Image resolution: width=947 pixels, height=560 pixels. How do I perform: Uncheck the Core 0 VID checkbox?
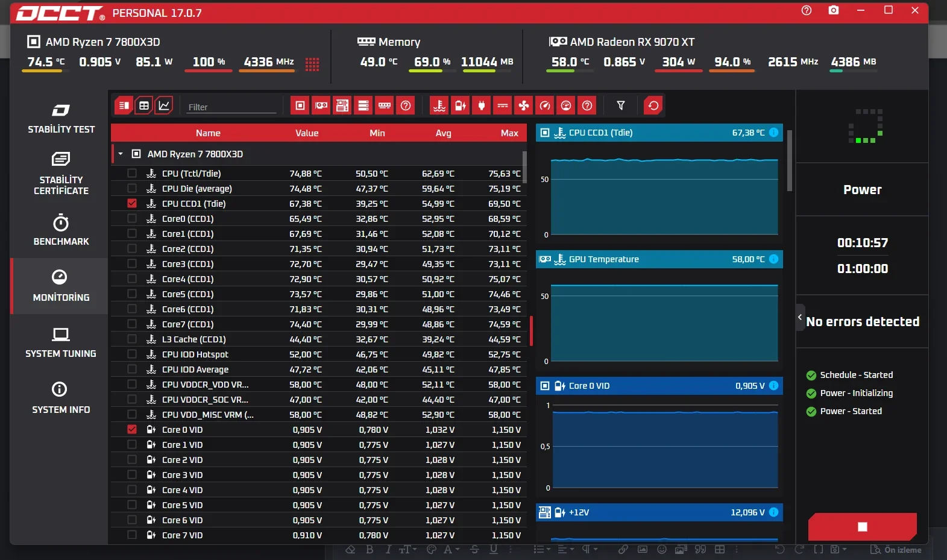tap(132, 429)
